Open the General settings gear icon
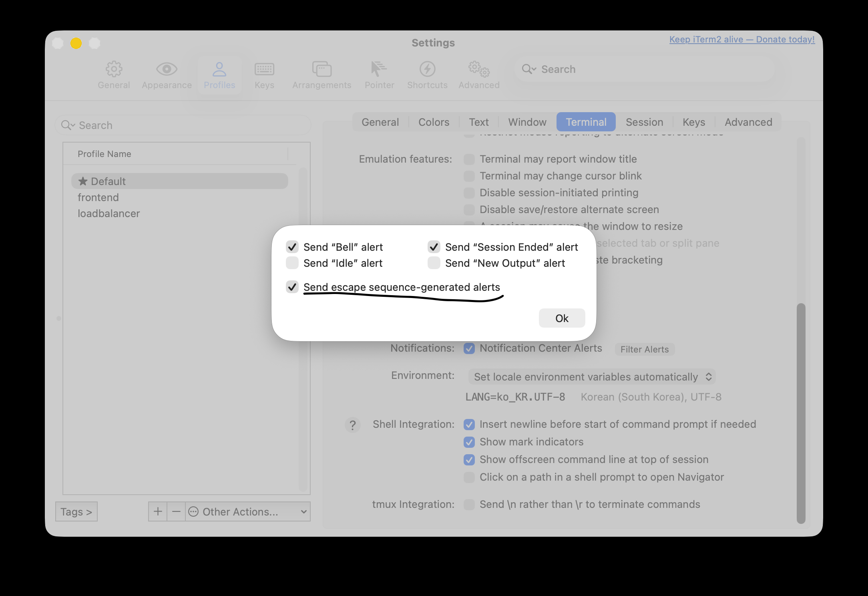This screenshot has width=868, height=596. [x=114, y=69]
